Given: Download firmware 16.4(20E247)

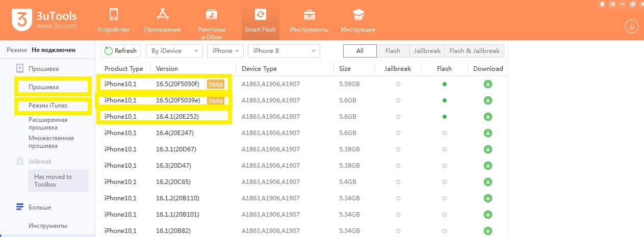Looking at the screenshot, I should pos(487,133).
